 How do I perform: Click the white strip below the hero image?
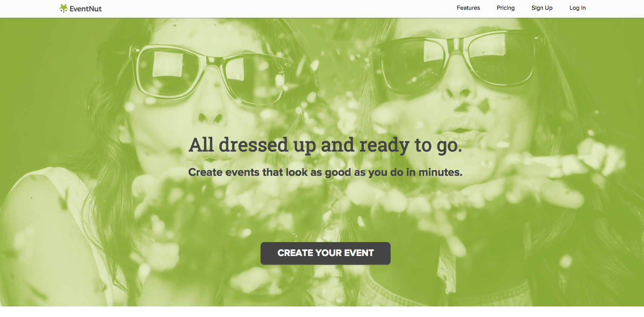[x=322, y=312]
